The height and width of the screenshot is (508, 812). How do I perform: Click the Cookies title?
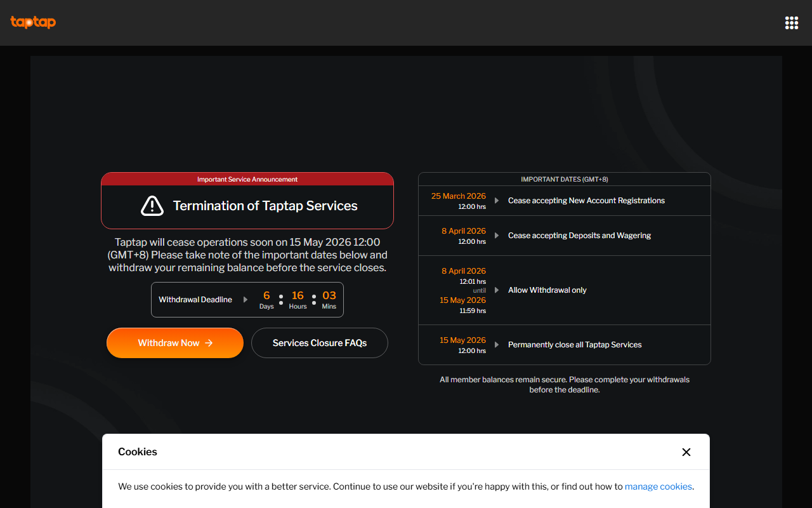coord(138,452)
